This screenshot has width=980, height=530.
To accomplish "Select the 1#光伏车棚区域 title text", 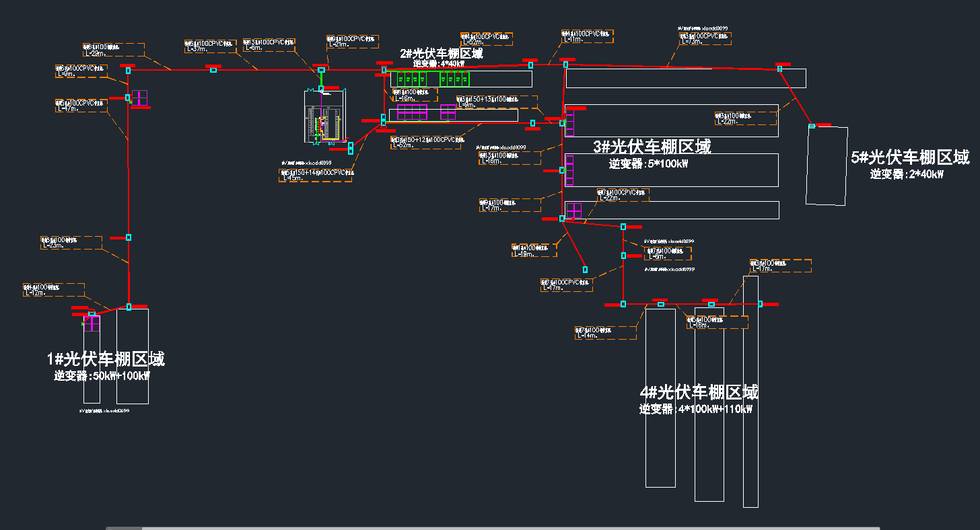I will pyautogui.click(x=106, y=359).
